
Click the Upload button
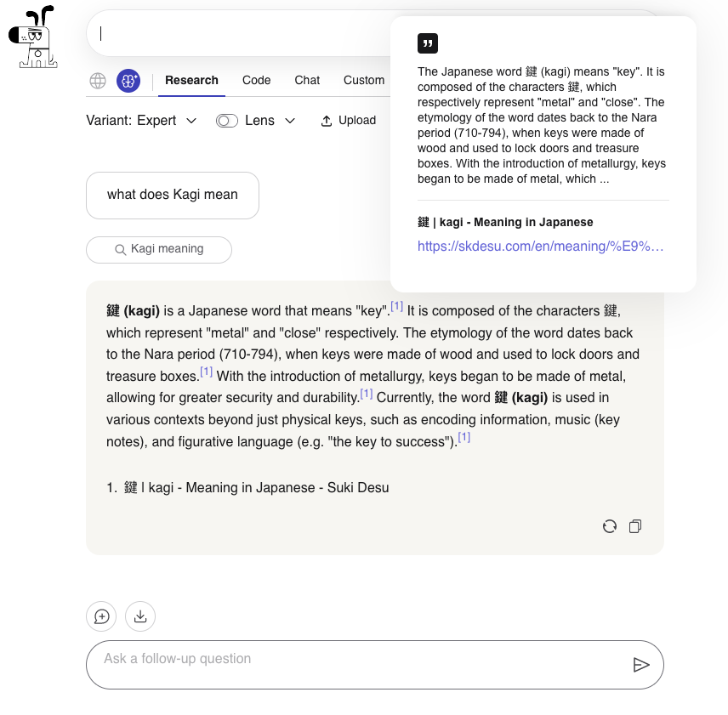coord(349,121)
